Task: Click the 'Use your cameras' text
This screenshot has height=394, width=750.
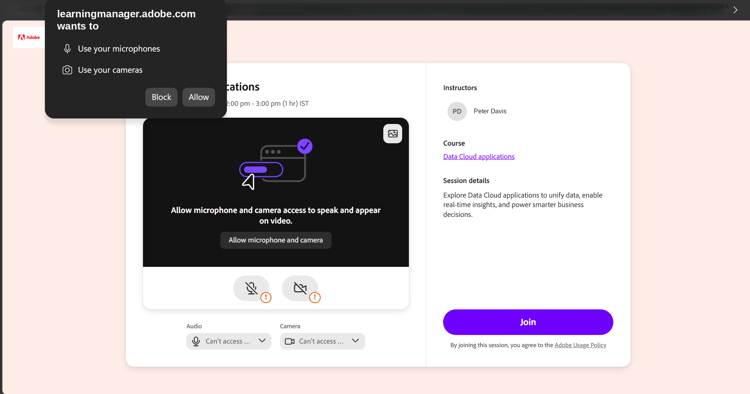Action: (110, 70)
